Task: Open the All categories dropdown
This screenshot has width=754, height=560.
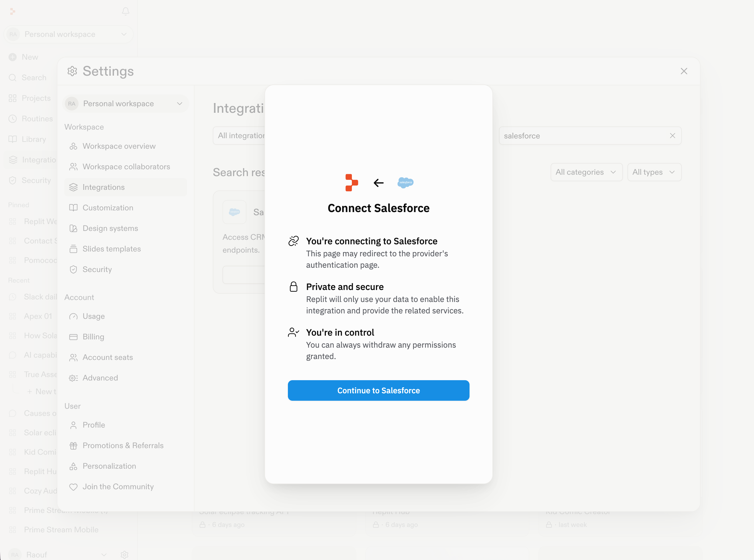Action: 586,172
